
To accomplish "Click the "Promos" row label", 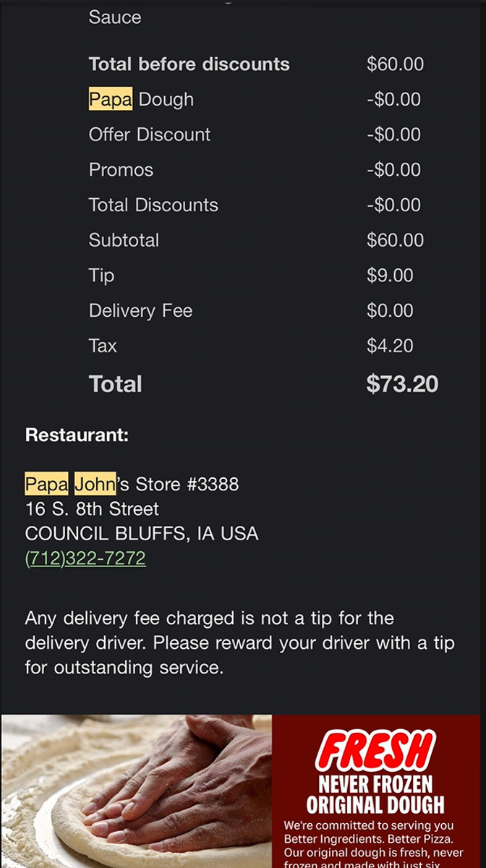I will point(121,170).
